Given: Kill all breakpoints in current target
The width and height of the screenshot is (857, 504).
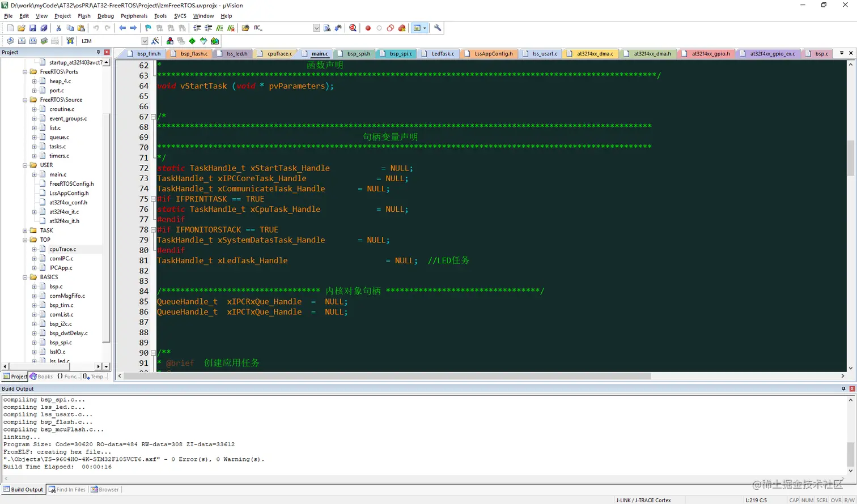Looking at the screenshot, I should coord(402,28).
